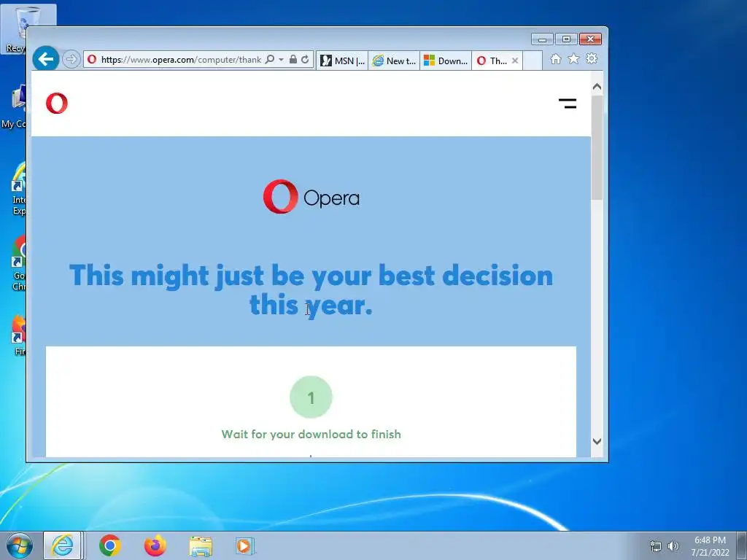This screenshot has height=560, width=747.
Task: Open IE Tools gear menu
Action: [x=592, y=58]
